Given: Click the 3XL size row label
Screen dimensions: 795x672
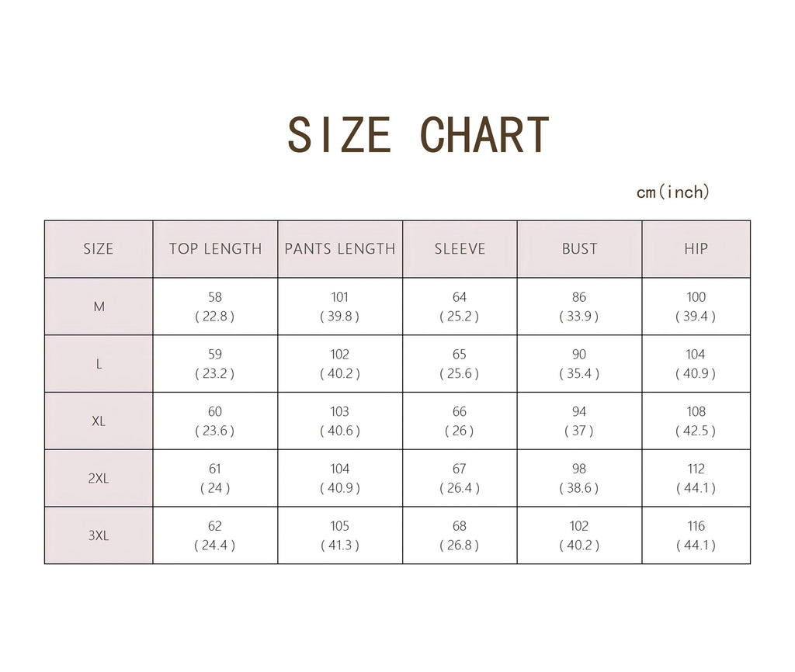Looking at the screenshot, I should tap(99, 535).
